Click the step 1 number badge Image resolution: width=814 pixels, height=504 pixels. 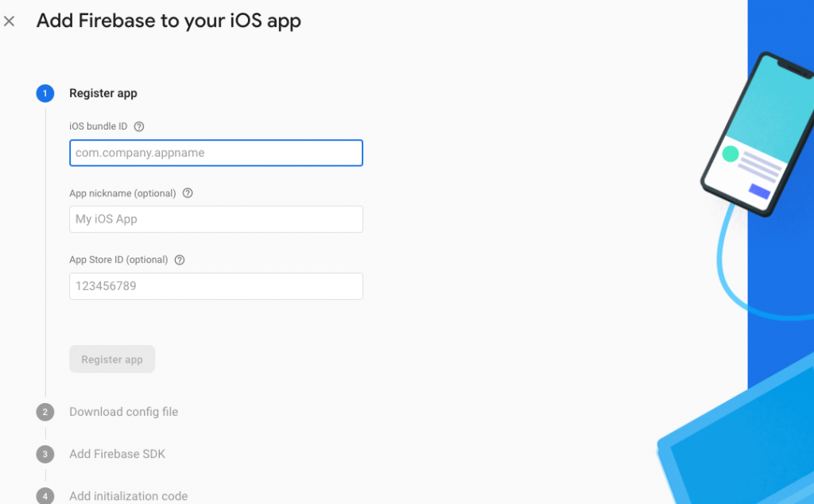[x=45, y=93]
